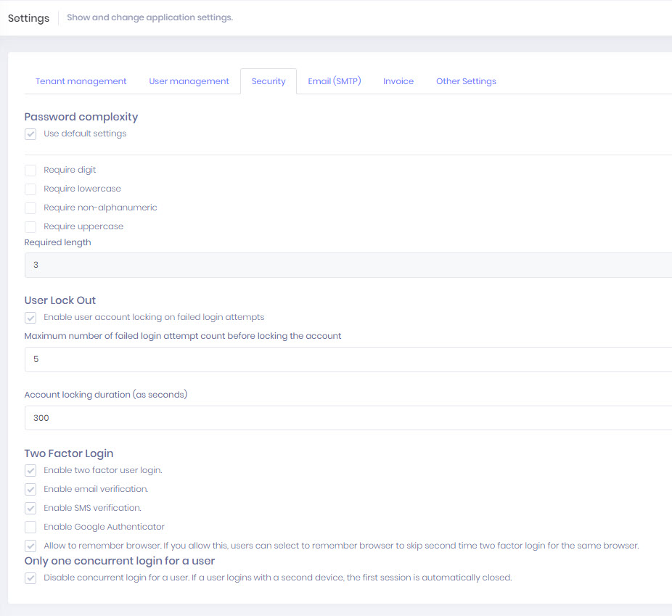Switch to the Tenant management tab
The width and height of the screenshot is (672, 616).
[81, 81]
